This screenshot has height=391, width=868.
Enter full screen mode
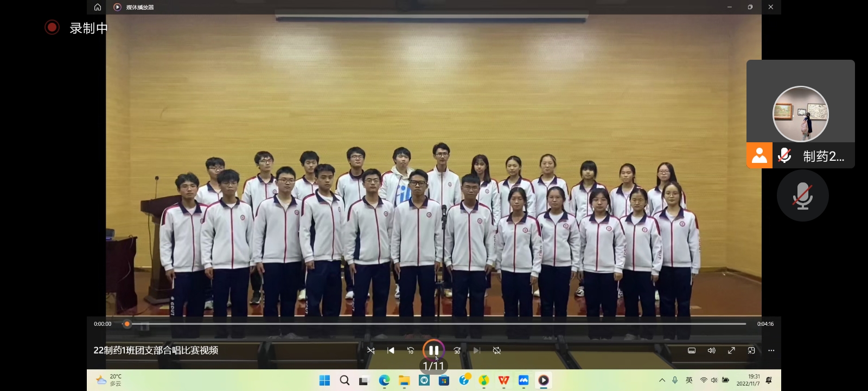[731, 351]
